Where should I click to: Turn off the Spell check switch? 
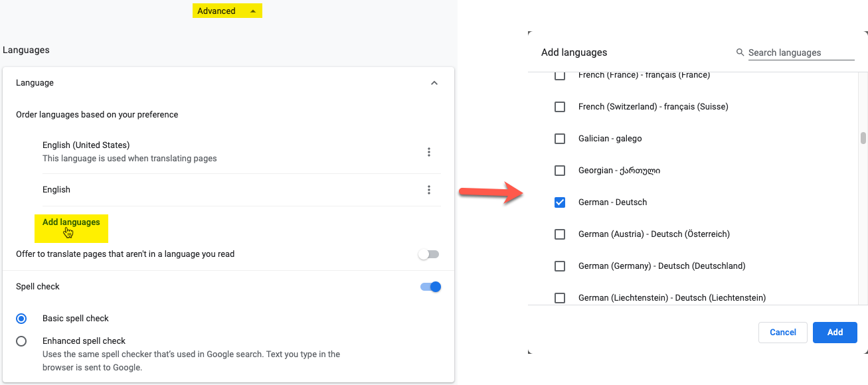430,287
